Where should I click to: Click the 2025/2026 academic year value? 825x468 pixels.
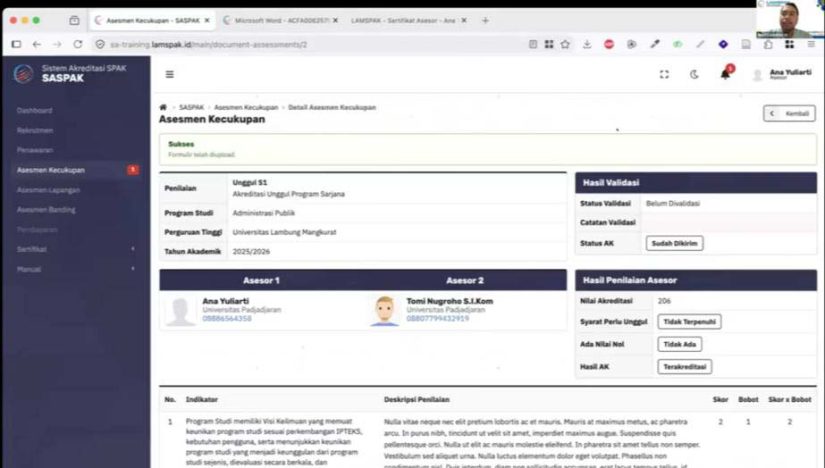251,252
